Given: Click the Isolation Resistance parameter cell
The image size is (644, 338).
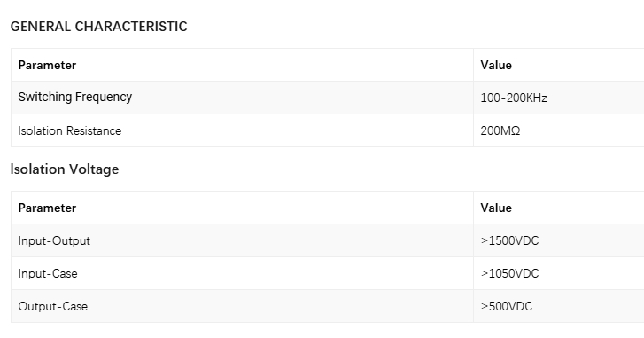Looking at the screenshot, I should click(242, 130).
